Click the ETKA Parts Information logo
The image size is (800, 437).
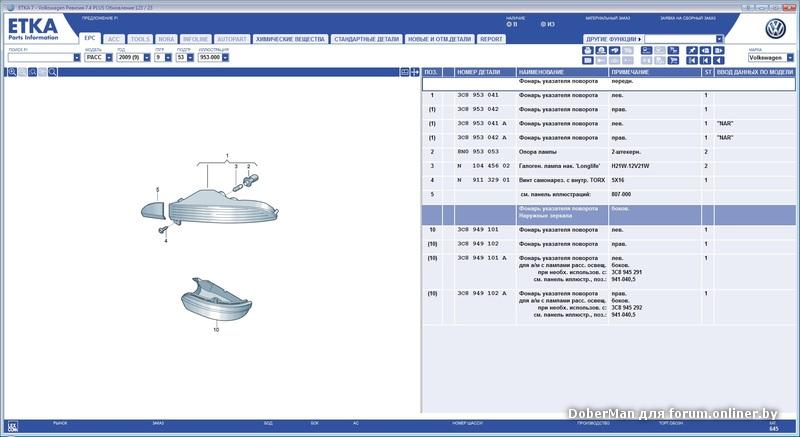pos(33,29)
